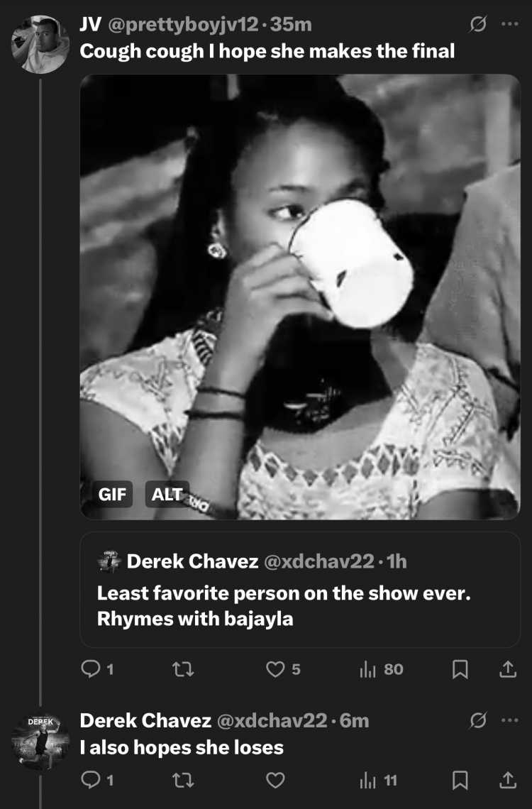Open reply on JV's tweet
Image resolution: width=532 pixels, height=809 pixels.
tap(97, 669)
